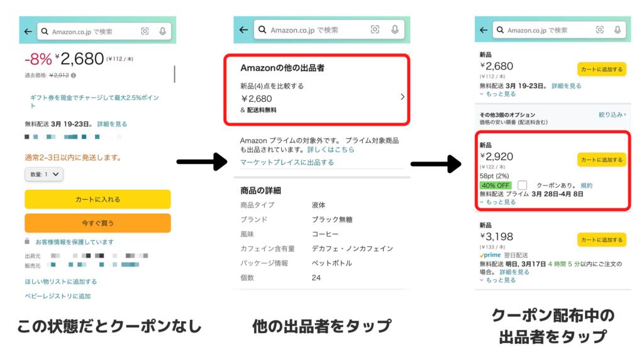Click デカフェ・ノンカフェイン caffeine value
Image resolution: width=644 pixels, height=362 pixels.
tap(352, 249)
